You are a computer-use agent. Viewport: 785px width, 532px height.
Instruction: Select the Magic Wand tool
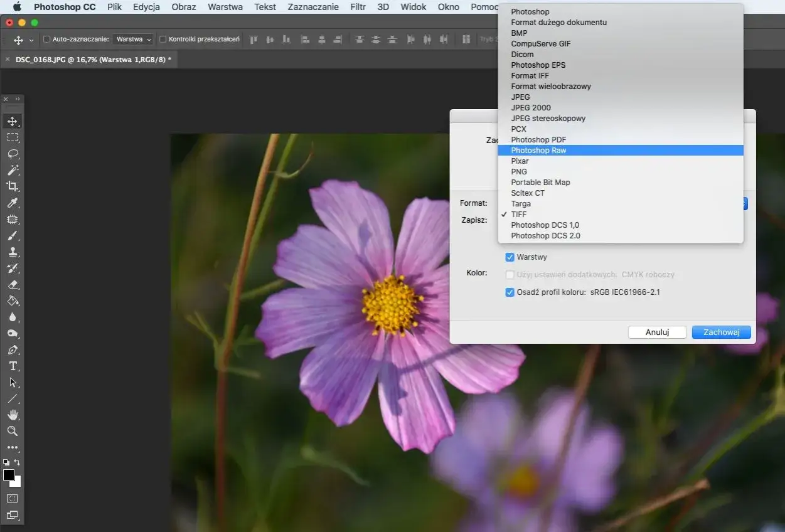point(13,170)
